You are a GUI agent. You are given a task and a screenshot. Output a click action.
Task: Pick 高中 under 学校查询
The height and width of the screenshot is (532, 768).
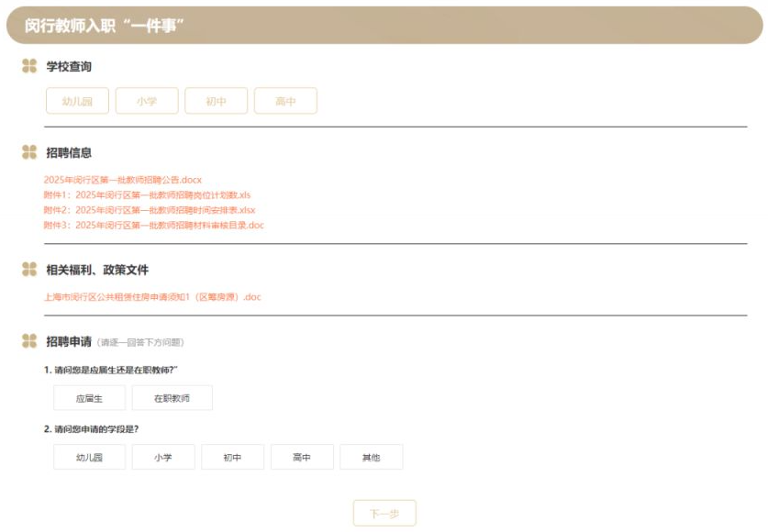click(285, 101)
